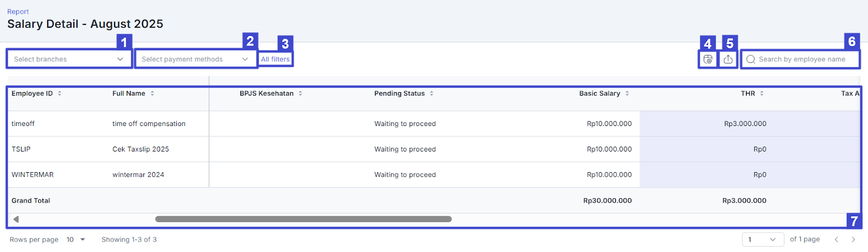Viewport: 868px width, 252px height.
Task: Open the page number selector
Action: pyautogui.click(x=762, y=240)
